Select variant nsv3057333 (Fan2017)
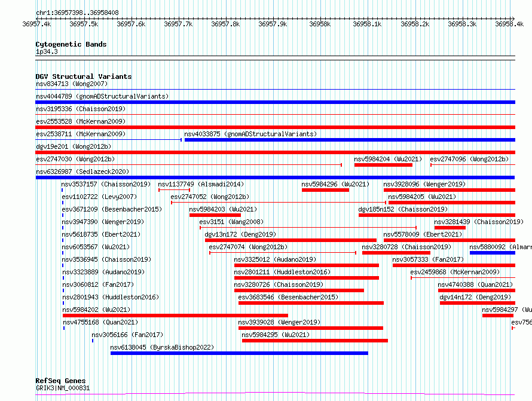Screen dimensions: 532x401 pos(428,259)
